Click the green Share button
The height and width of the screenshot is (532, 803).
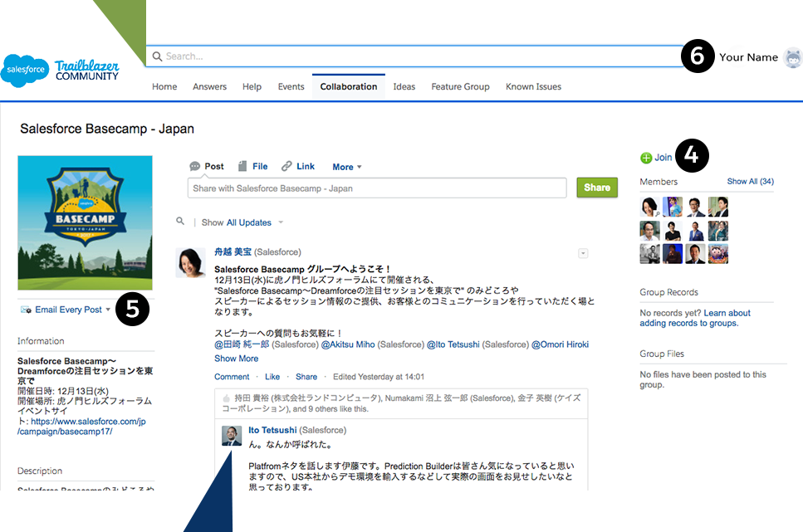(597, 188)
